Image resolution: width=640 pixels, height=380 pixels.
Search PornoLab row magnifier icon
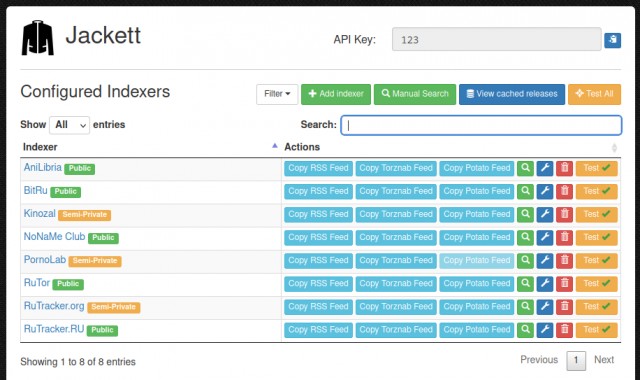(525, 260)
